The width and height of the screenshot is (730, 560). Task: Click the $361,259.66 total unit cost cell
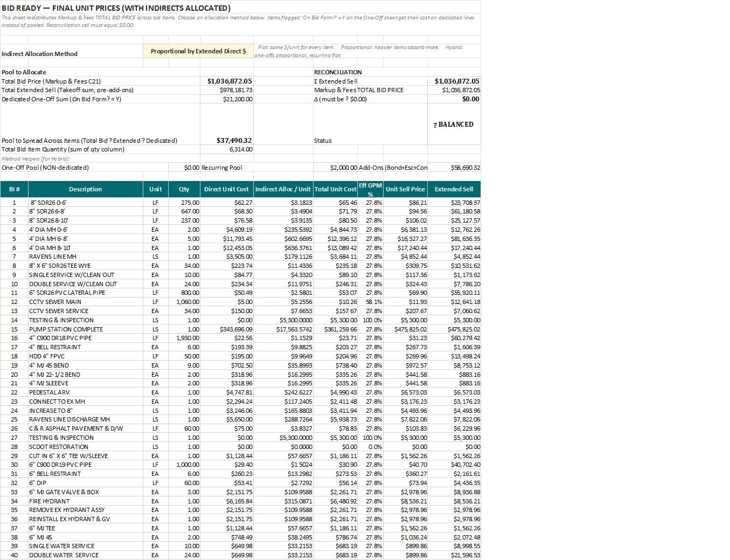click(335, 329)
